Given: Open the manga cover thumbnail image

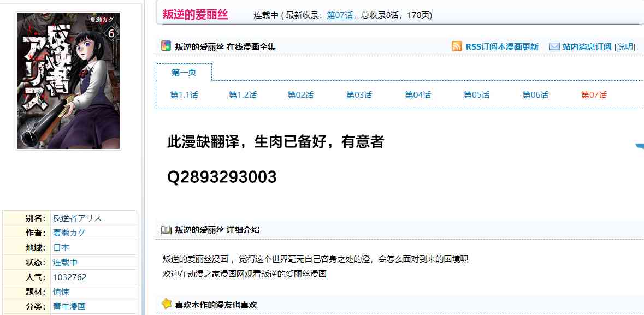Looking at the screenshot, I should click(x=68, y=81).
